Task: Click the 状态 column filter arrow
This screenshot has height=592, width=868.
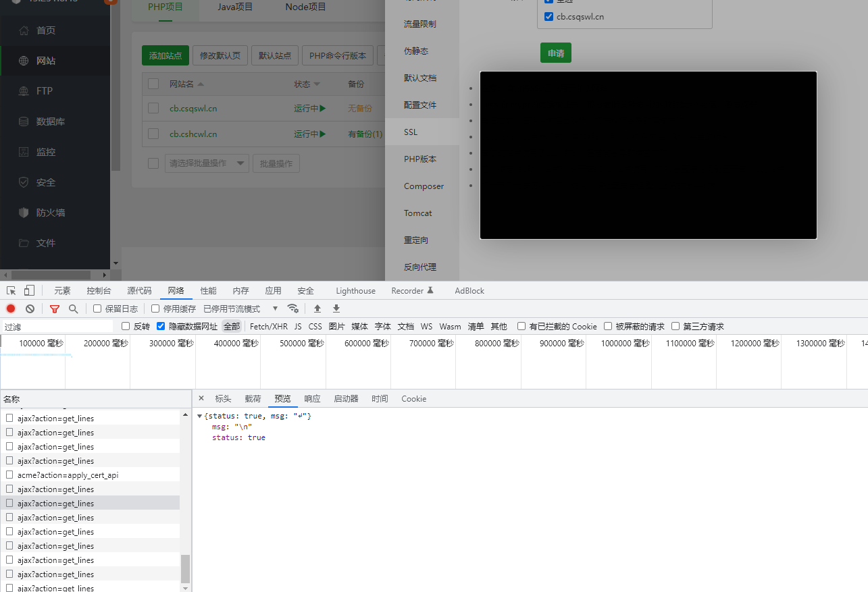Action: pyautogui.click(x=317, y=84)
